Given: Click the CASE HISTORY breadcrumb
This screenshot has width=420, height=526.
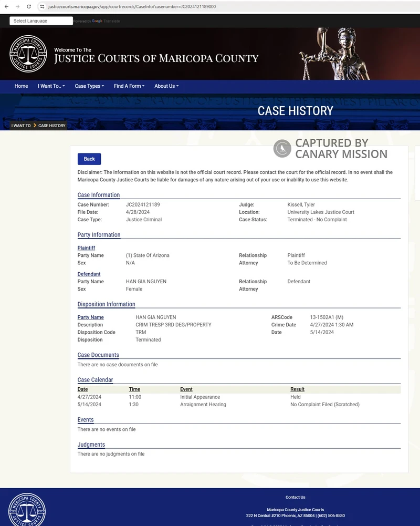Looking at the screenshot, I should coord(52,126).
